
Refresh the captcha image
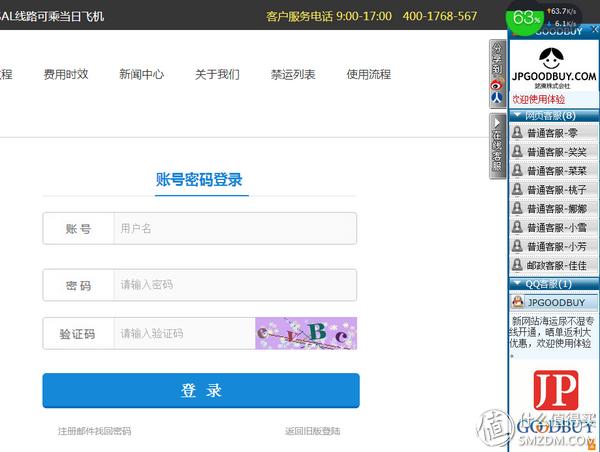[x=306, y=333]
